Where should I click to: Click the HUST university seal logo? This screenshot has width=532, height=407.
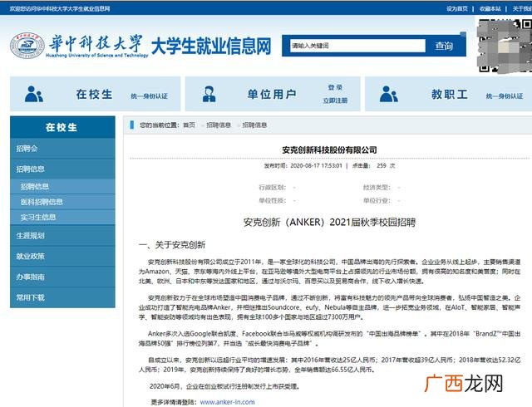click(x=27, y=46)
